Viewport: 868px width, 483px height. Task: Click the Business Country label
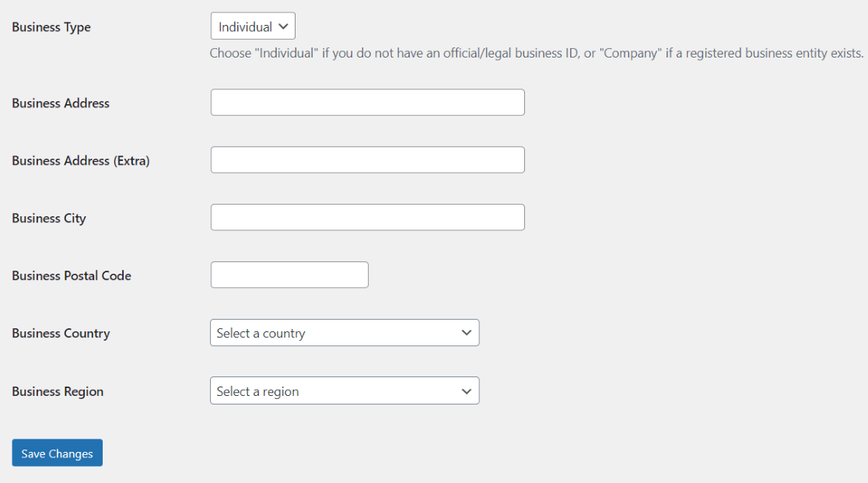(x=61, y=333)
